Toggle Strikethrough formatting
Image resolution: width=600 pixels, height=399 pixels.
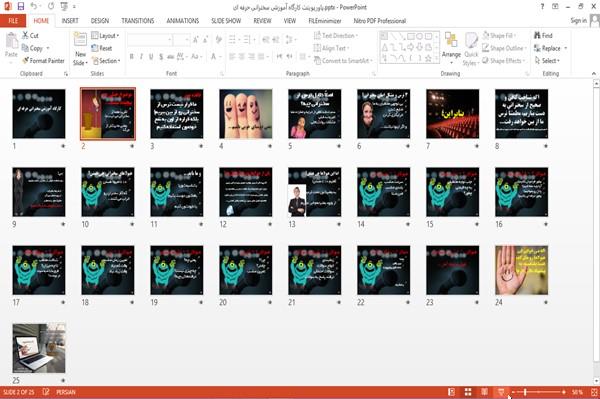tap(171, 57)
